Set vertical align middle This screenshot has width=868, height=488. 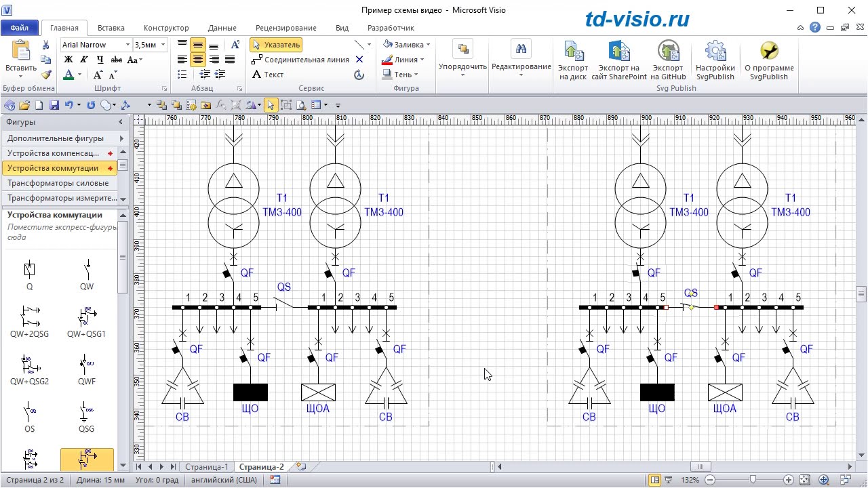point(197,45)
